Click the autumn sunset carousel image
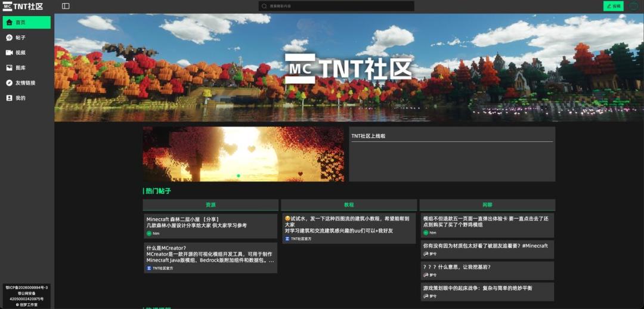Viewport: 644px width, 309px height. click(x=243, y=154)
